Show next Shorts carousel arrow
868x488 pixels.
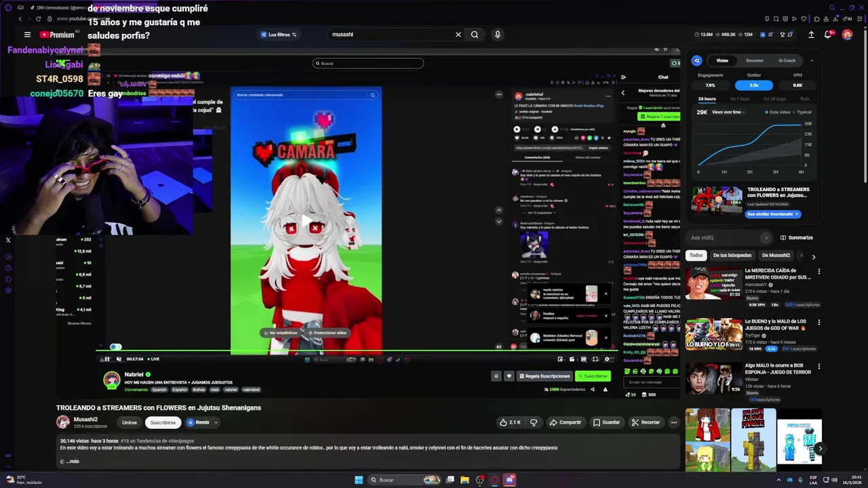[x=819, y=448]
